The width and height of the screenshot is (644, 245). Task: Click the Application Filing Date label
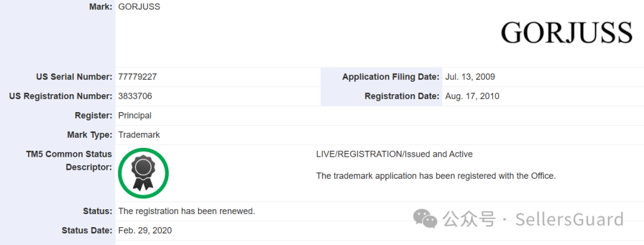391,77
